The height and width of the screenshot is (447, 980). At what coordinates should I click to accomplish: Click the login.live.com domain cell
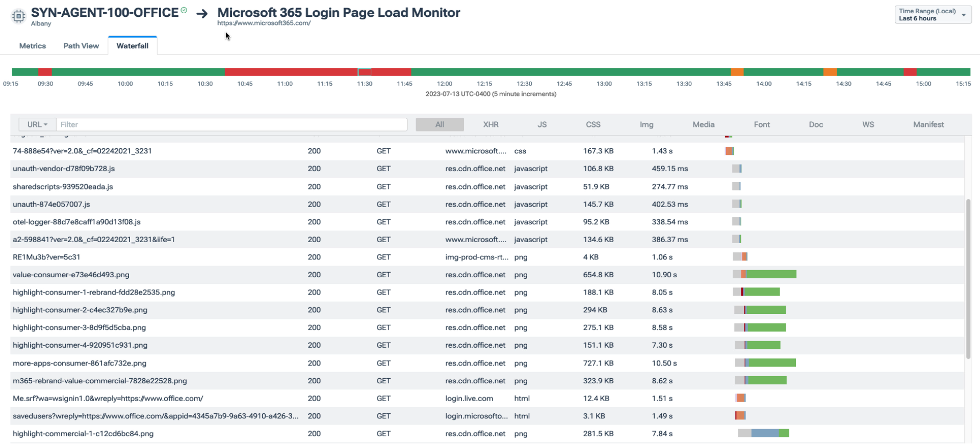coord(469,399)
